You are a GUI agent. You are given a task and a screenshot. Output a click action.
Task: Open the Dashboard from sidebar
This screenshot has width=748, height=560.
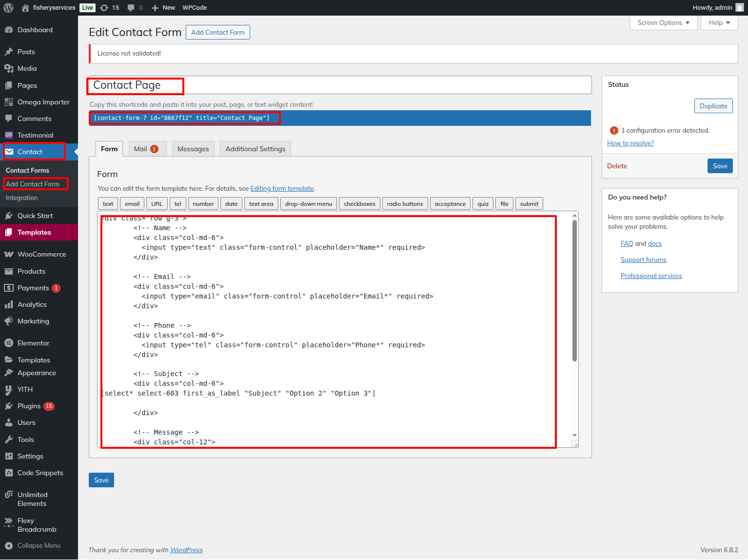(x=35, y=30)
